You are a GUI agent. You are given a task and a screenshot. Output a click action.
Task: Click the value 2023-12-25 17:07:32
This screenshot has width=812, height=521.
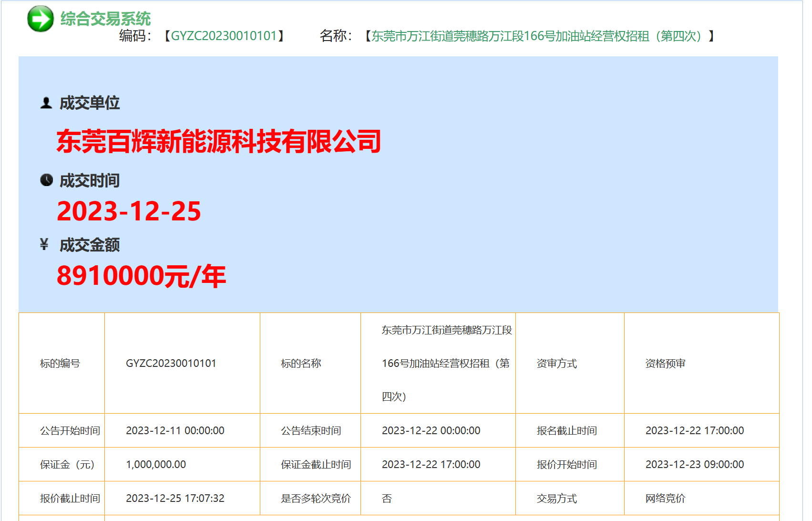(x=175, y=499)
